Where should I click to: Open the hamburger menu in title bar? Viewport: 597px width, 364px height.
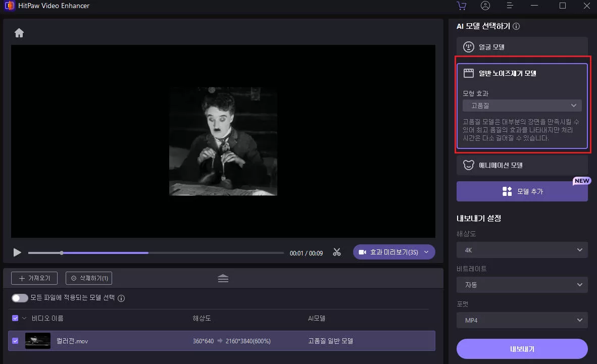[x=510, y=6]
